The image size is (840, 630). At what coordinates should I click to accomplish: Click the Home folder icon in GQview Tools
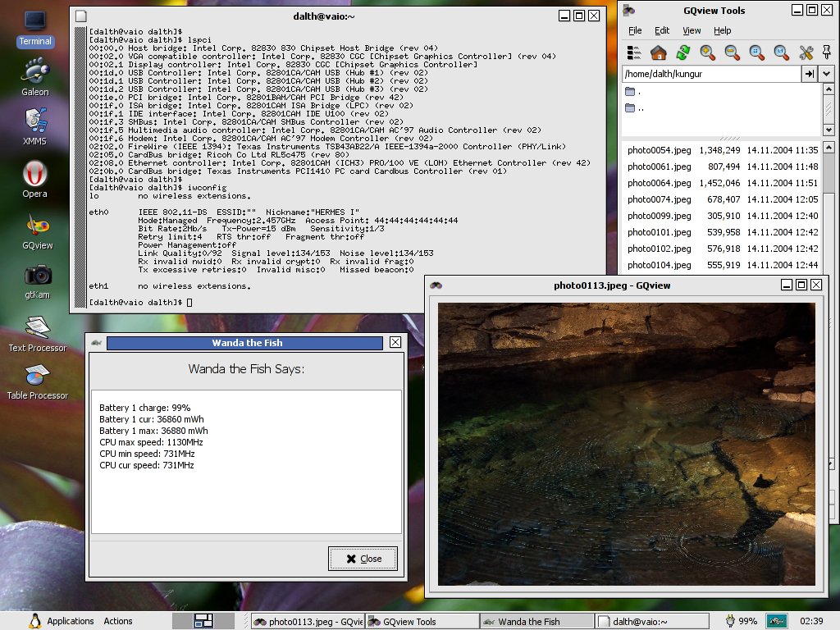(658, 52)
